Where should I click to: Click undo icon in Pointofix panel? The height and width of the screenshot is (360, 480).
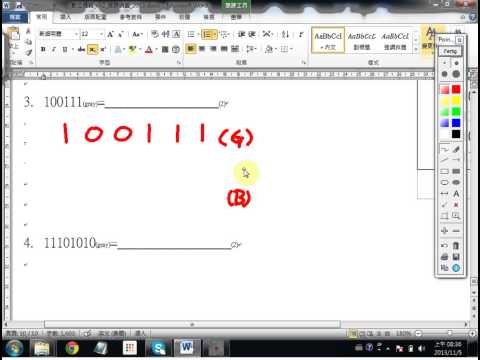(444, 246)
